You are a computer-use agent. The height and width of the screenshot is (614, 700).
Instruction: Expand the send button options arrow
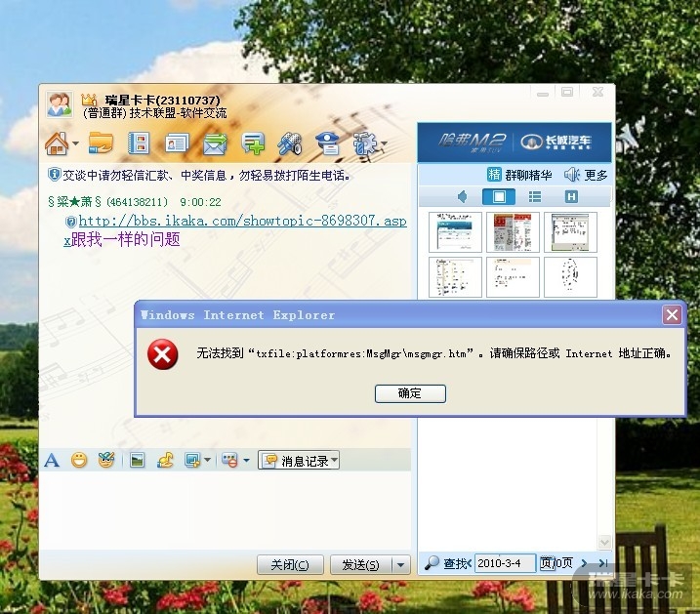pyautogui.click(x=401, y=565)
